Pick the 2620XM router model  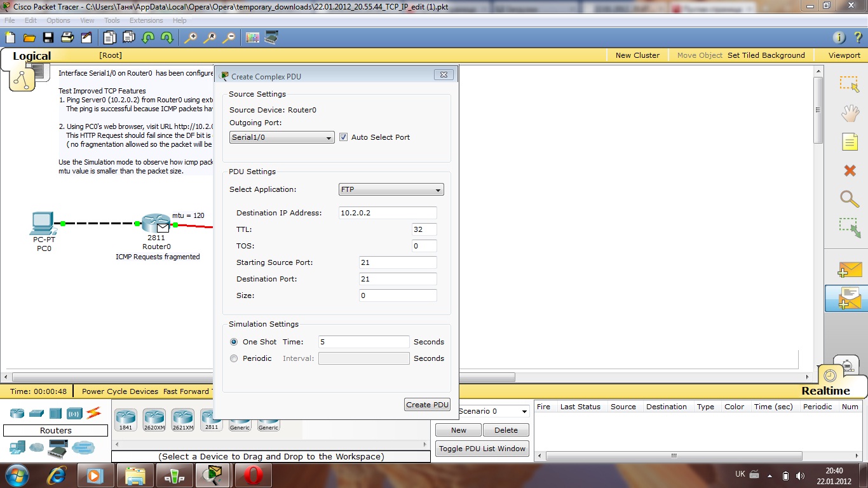(154, 420)
